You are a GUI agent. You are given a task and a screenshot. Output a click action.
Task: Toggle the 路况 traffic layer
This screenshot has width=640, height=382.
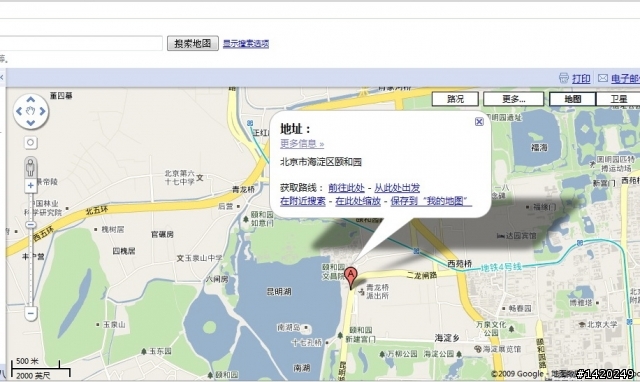tap(455, 99)
